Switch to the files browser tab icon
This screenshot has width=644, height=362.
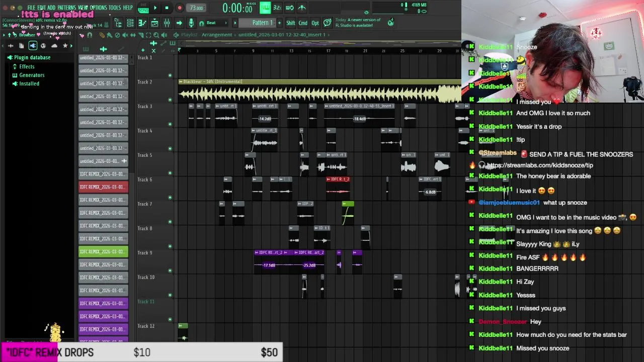[x=22, y=46]
